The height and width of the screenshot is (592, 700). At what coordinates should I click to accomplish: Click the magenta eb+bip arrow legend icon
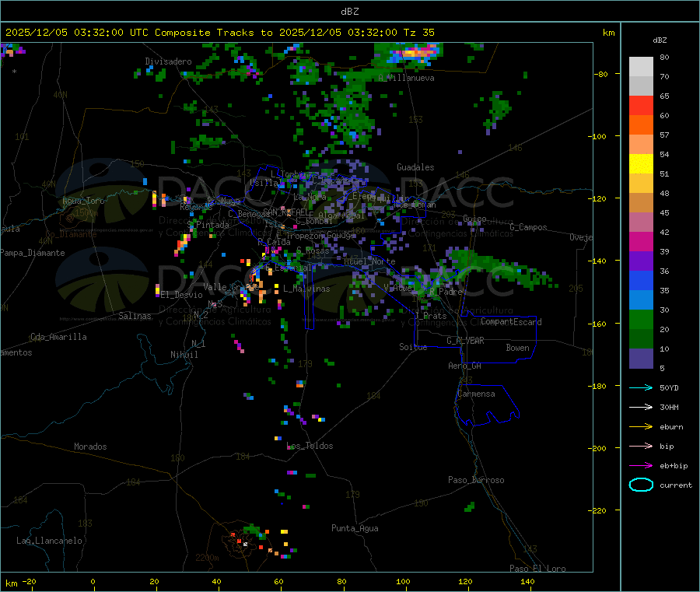pos(641,466)
